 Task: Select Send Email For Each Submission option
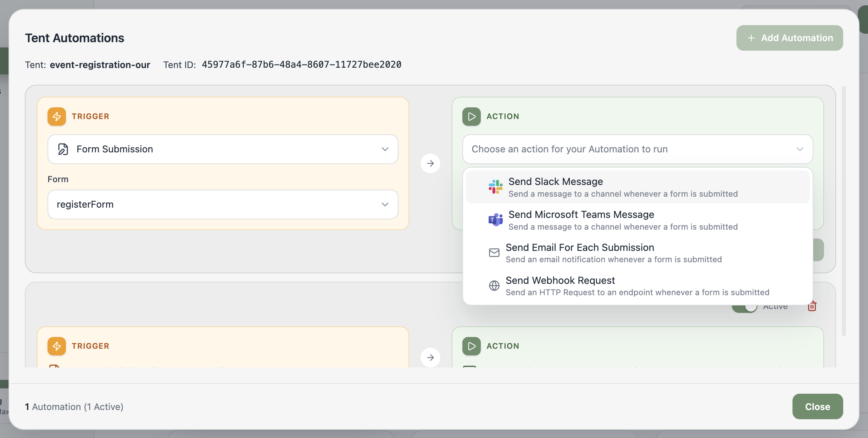[x=638, y=253]
